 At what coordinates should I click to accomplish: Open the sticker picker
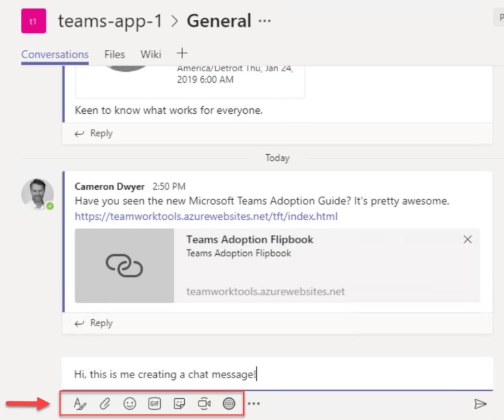click(x=179, y=404)
